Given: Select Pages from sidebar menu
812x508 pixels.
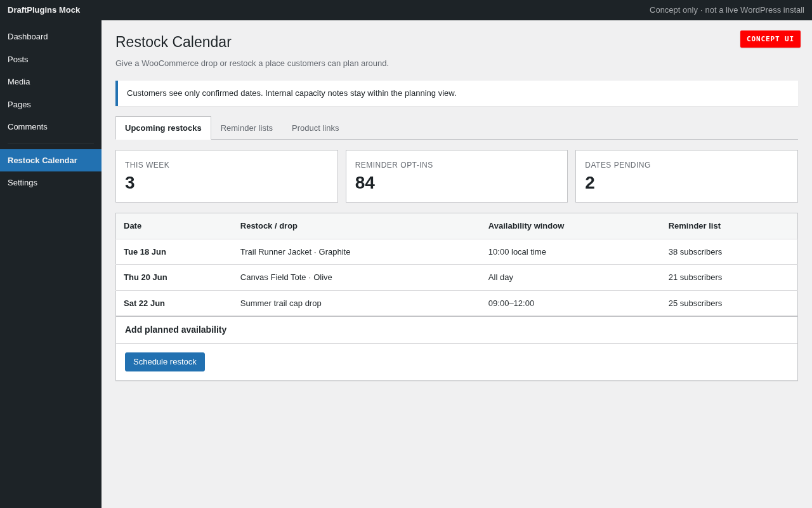Looking at the screenshot, I should point(51,105).
